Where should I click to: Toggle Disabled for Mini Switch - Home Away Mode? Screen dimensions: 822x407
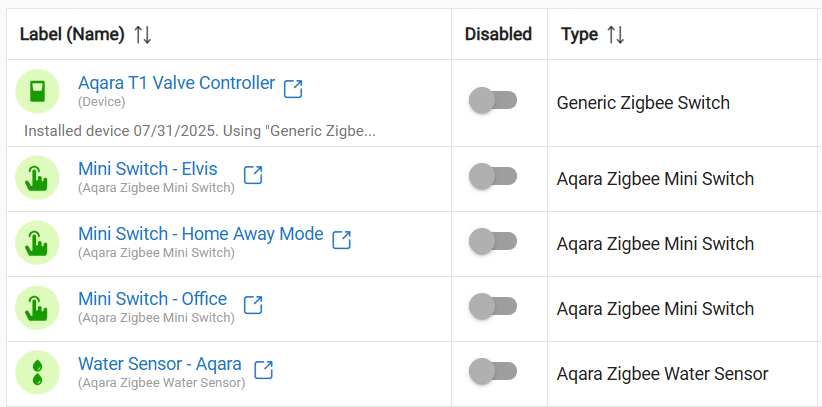pyautogui.click(x=492, y=242)
